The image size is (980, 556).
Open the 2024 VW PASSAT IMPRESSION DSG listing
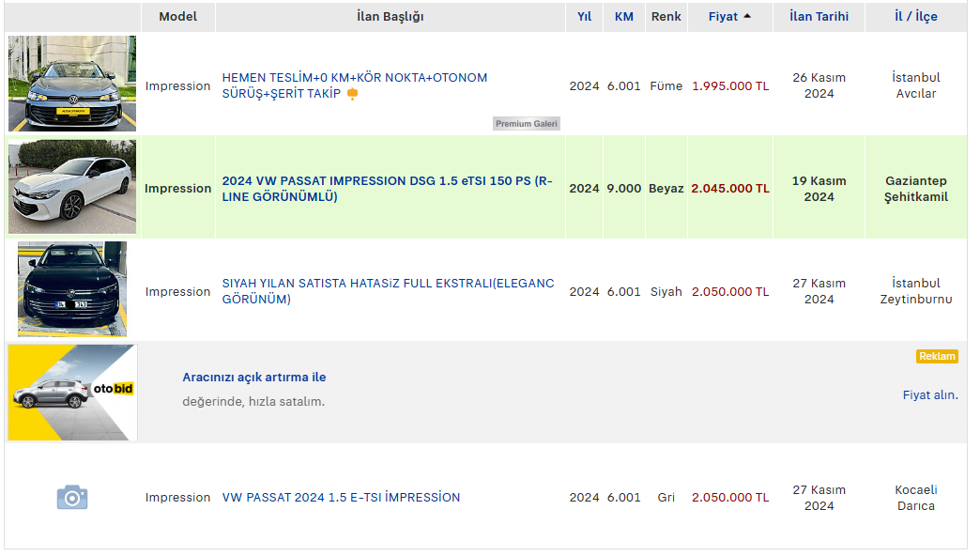(x=387, y=189)
